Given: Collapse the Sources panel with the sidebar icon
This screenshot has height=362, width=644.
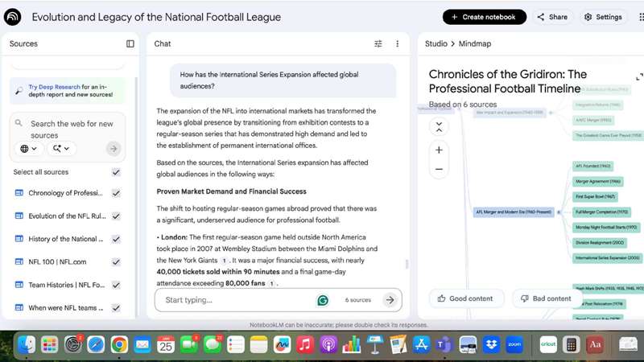Looking at the screenshot, I should pyautogui.click(x=130, y=44).
